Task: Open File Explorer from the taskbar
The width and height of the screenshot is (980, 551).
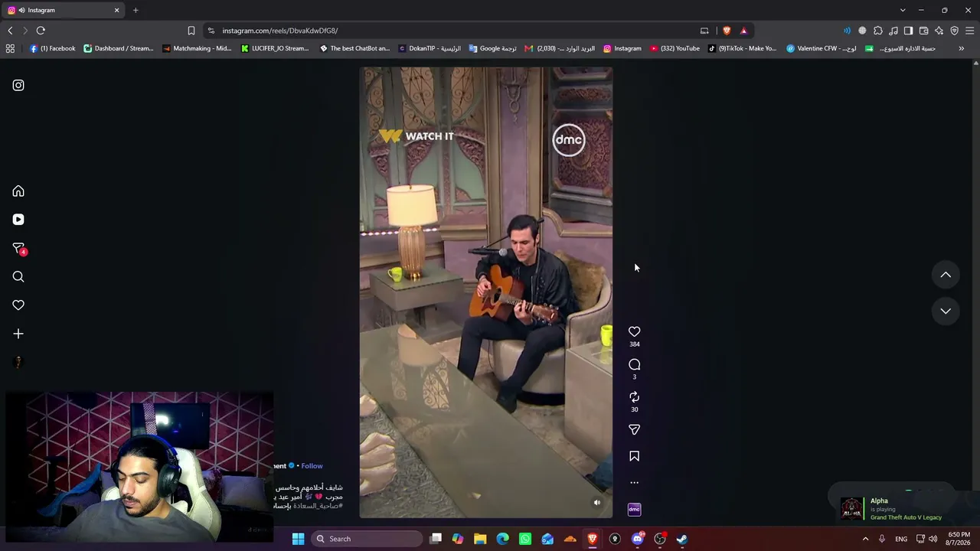Action: tap(480, 539)
